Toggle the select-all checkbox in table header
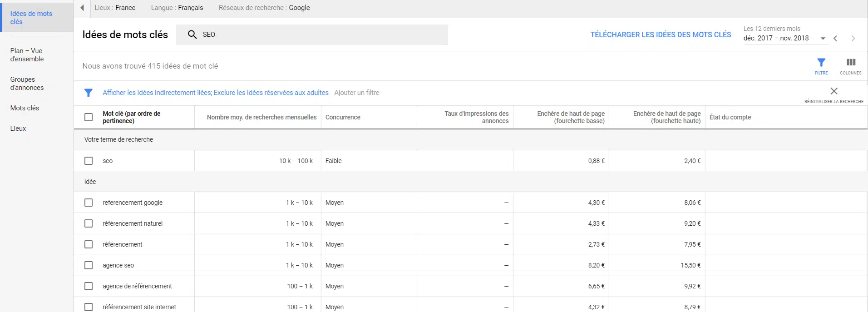Image resolution: width=868 pixels, height=312 pixels. tap(89, 117)
